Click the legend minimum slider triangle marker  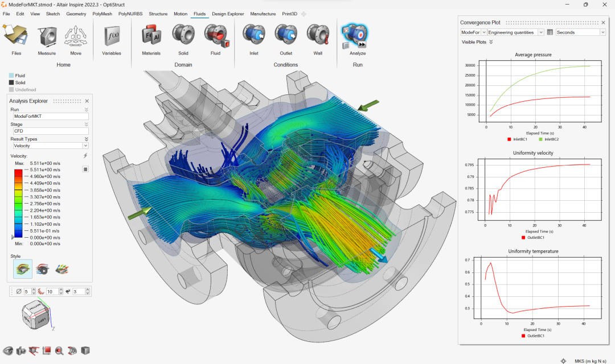click(x=13, y=237)
